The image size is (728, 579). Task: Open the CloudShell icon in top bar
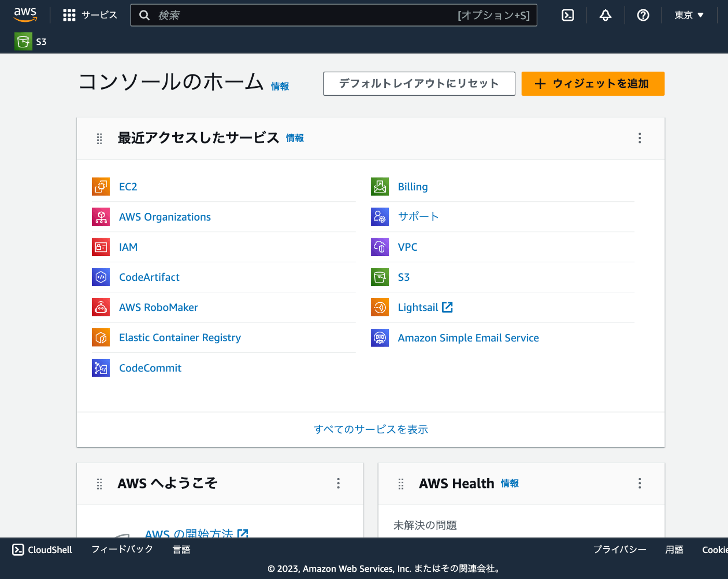(x=568, y=15)
